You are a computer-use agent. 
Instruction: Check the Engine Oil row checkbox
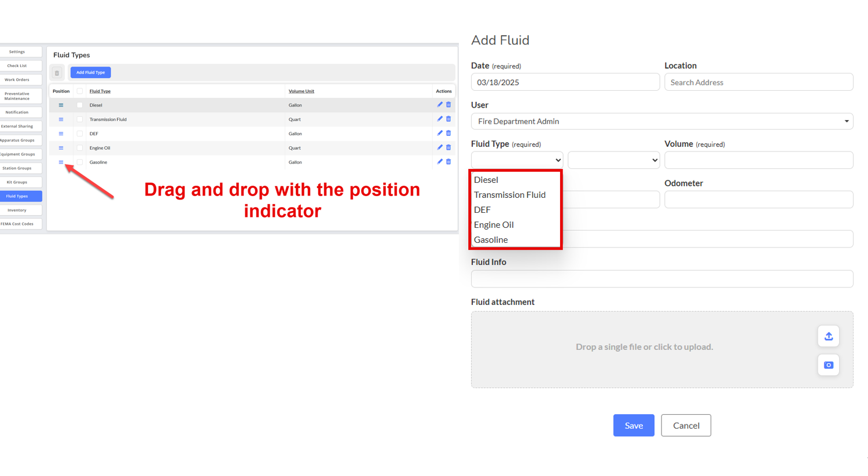pos(80,148)
